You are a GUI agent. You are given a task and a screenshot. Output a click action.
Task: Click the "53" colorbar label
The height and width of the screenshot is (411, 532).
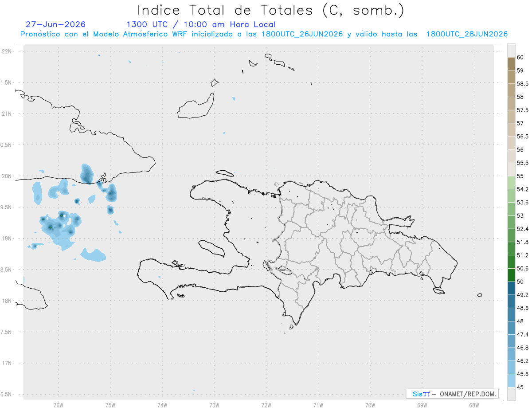[x=520, y=215]
